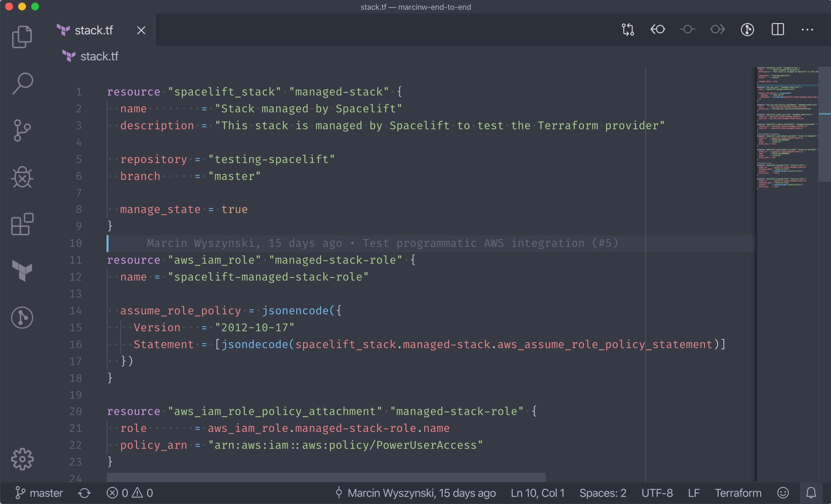Screen dimensions: 831x504
Task: Click the macOS green zoom window button
Action: 35,7
